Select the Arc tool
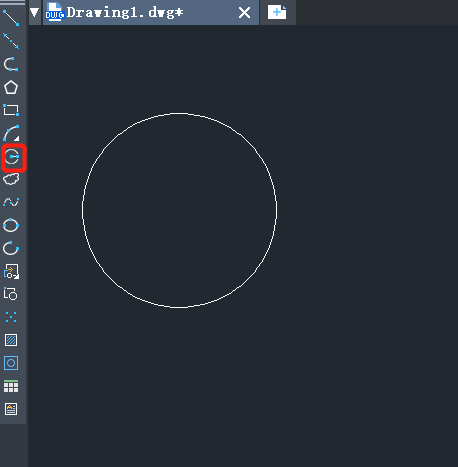 (11, 133)
